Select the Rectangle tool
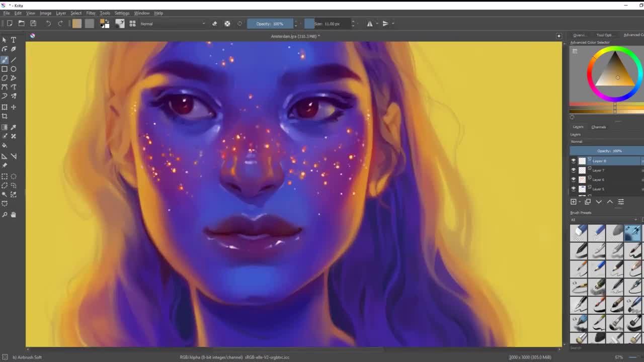This screenshot has height=362, width=644. [5, 69]
